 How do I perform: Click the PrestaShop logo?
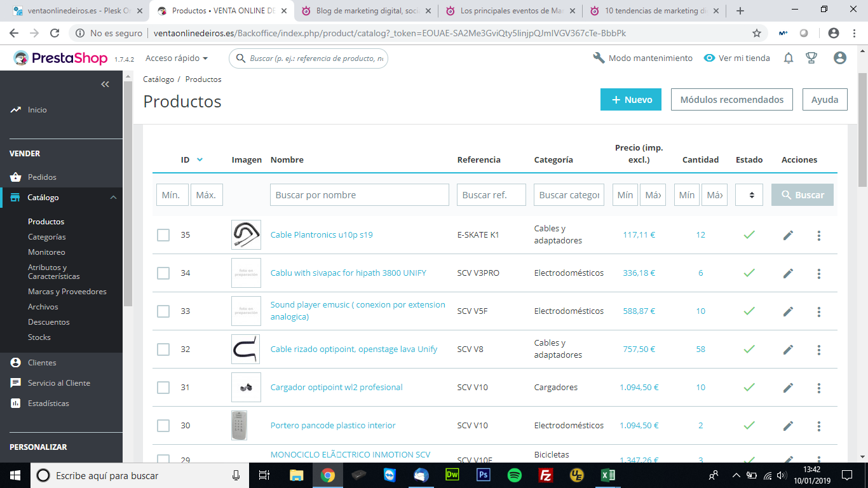60,58
